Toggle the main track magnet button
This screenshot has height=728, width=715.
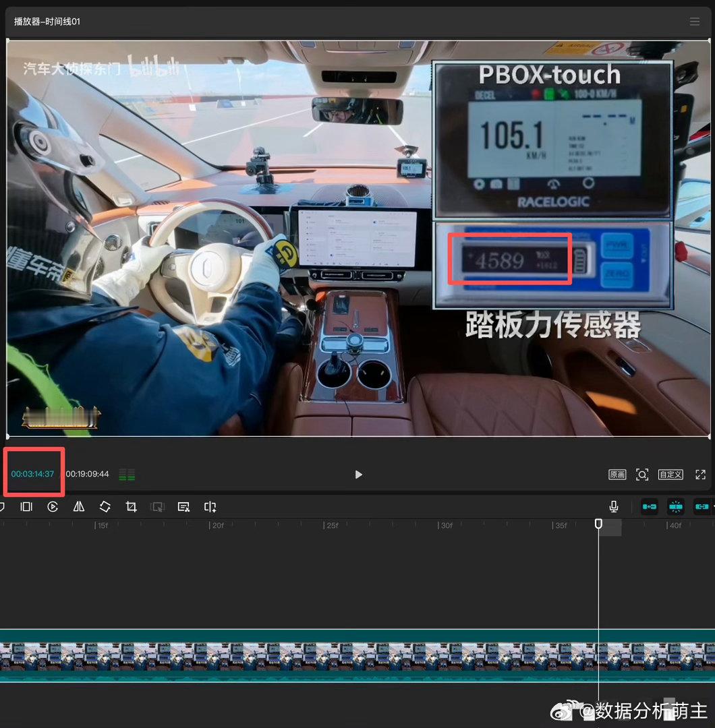[650, 506]
